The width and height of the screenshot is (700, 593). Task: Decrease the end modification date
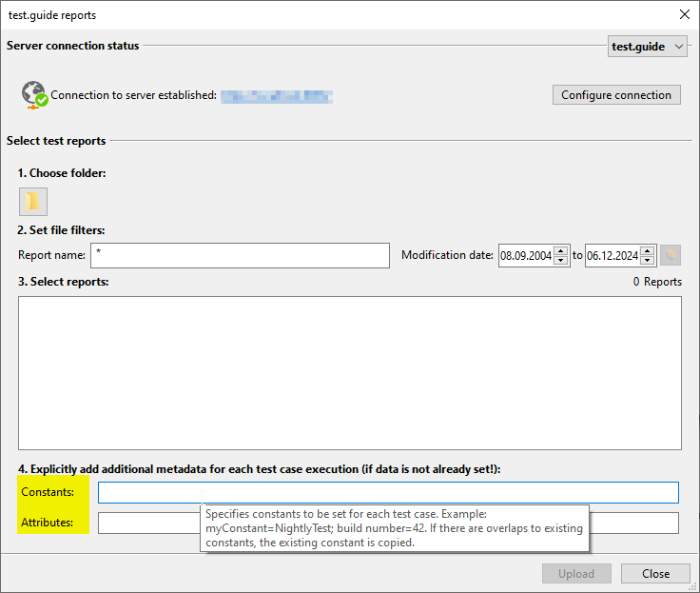tap(648, 261)
